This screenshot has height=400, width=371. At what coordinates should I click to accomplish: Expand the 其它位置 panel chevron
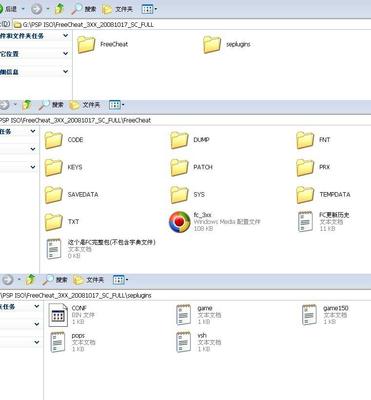point(65,53)
